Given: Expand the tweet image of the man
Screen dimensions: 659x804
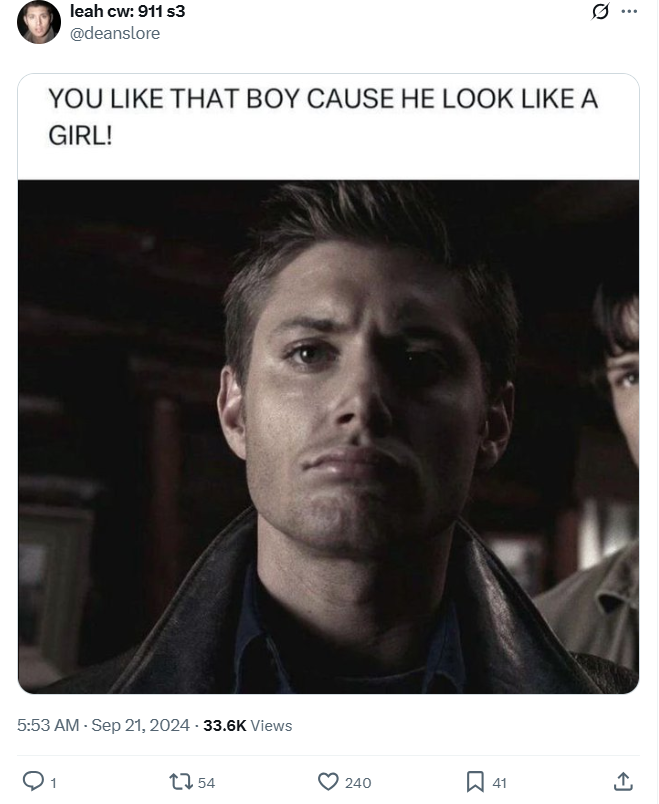Looking at the screenshot, I should (x=328, y=437).
